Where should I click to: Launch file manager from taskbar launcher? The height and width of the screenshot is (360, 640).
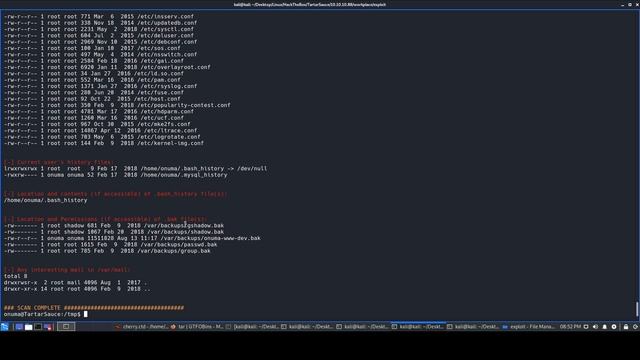pos(29,327)
